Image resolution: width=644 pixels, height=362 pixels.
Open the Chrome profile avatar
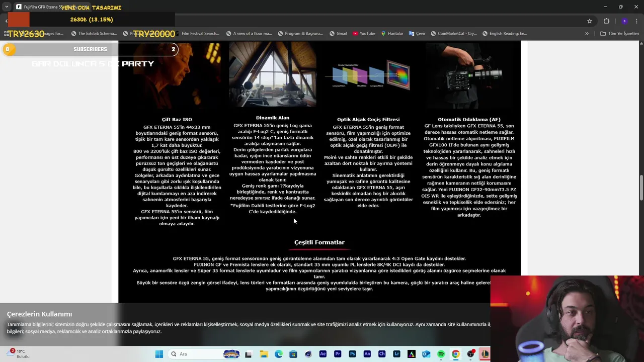click(x=624, y=21)
